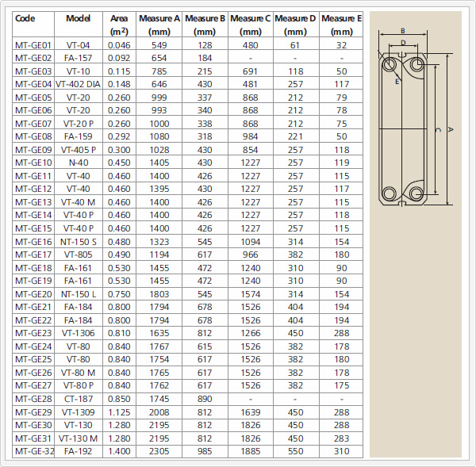The image size is (476, 467).
Task: Select code cell MT-GE30
Action: coord(33,425)
